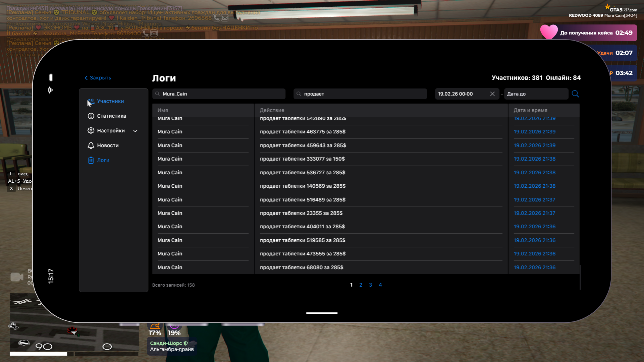Click the phone home bar handle
644x362 pixels.
[x=322, y=313]
